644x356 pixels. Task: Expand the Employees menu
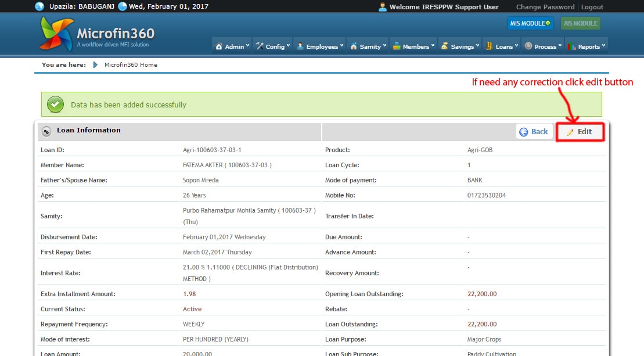pos(320,46)
